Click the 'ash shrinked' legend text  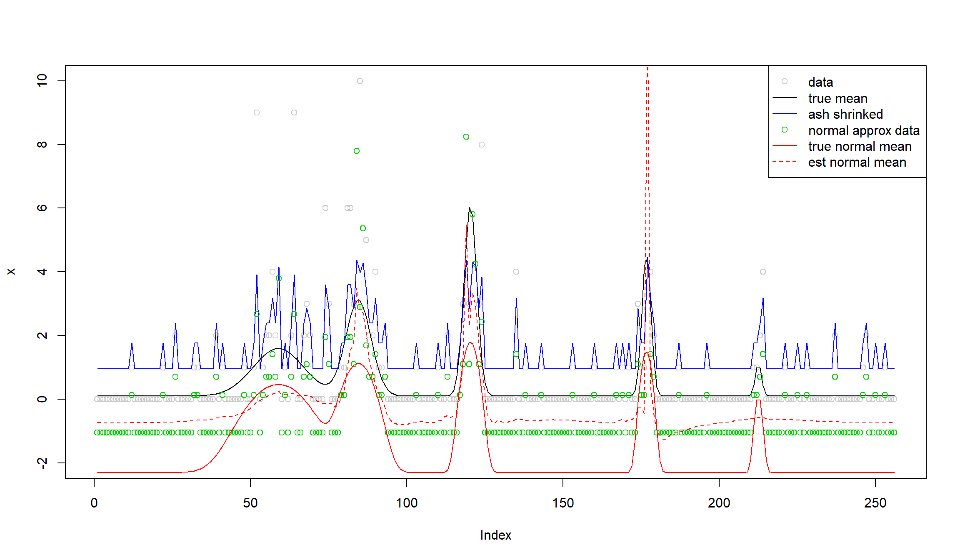pos(845,114)
